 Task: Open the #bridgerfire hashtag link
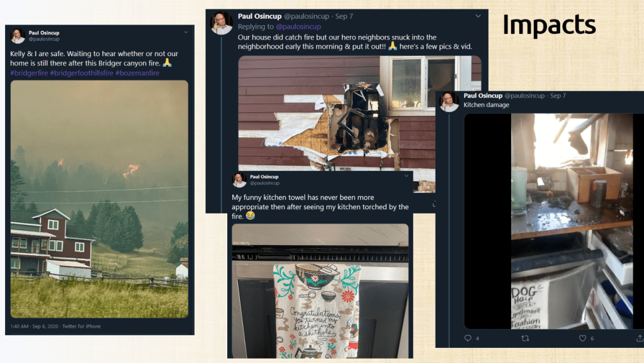(29, 72)
